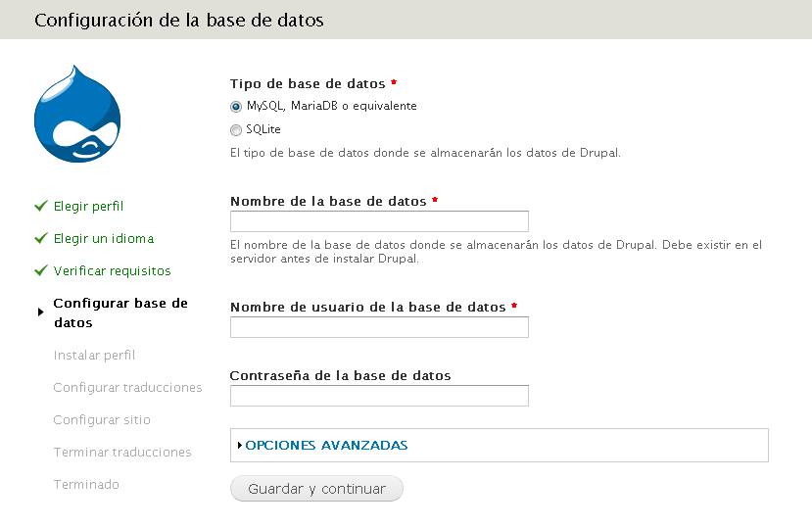Click the Nombre de usuario de la base de datos label
This screenshot has height=528, width=812.
click(367, 308)
